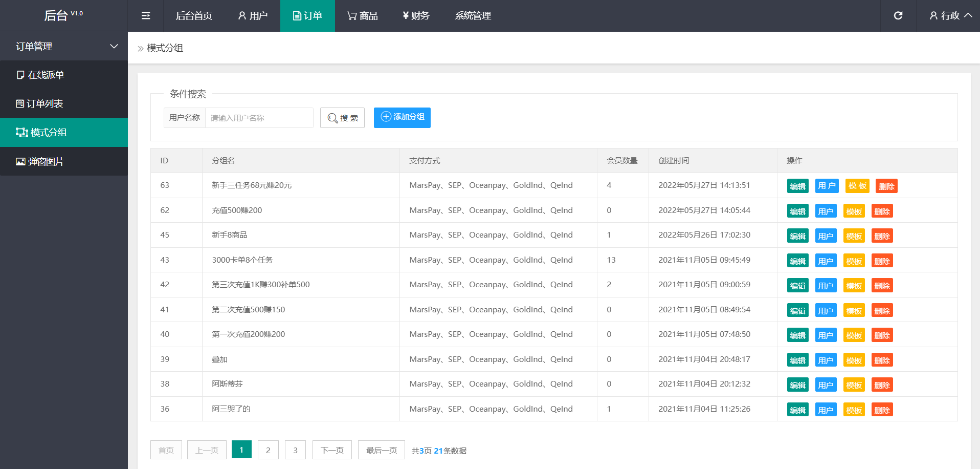Switch to 财务 top menu
This screenshot has width=980, height=469.
coord(416,16)
